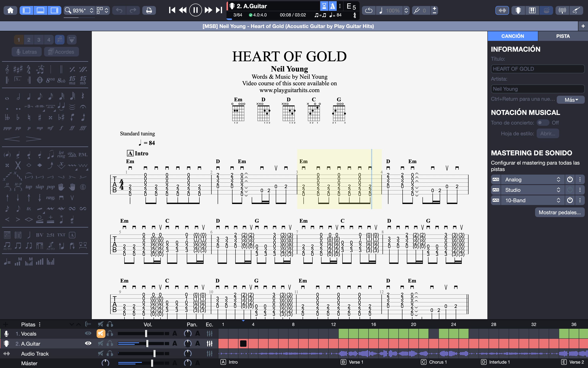Apply the tap technique
This screenshot has height=368, width=588.
coord(29,187)
